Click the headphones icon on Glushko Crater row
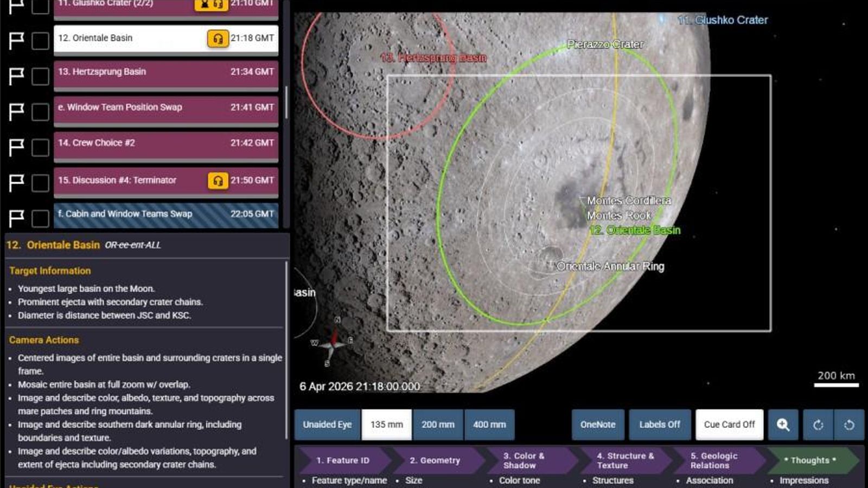This screenshot has width=868, height=488. coord(216,3)
